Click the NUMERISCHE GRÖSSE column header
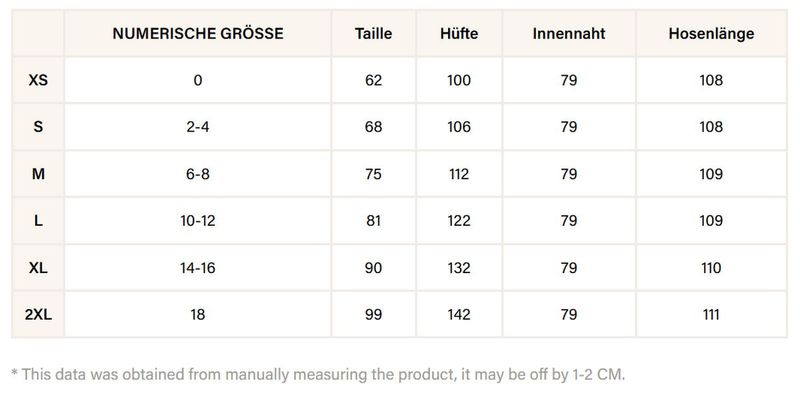 click(198, 34)
